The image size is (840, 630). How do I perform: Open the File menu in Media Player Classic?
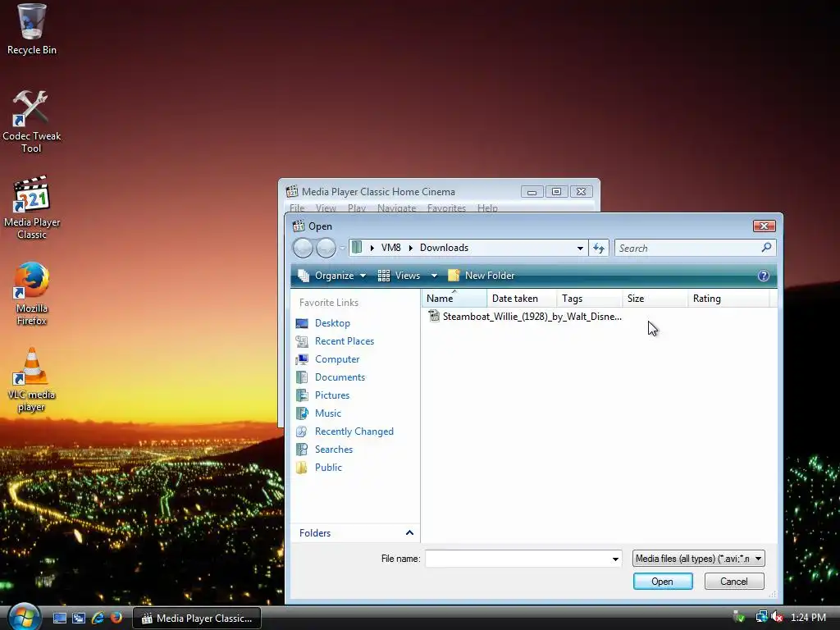[x=297, y=208]
